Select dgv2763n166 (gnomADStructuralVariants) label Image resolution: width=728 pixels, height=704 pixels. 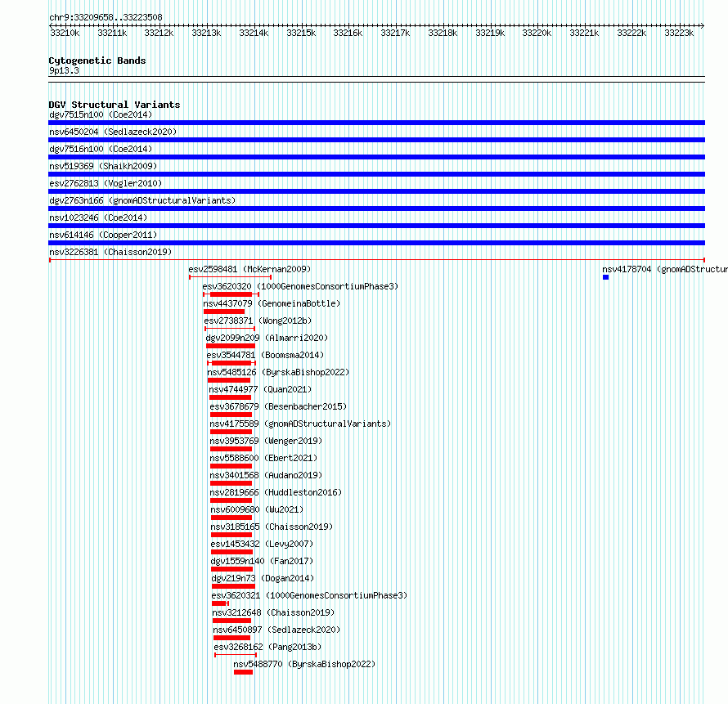(x=142, y=200)
